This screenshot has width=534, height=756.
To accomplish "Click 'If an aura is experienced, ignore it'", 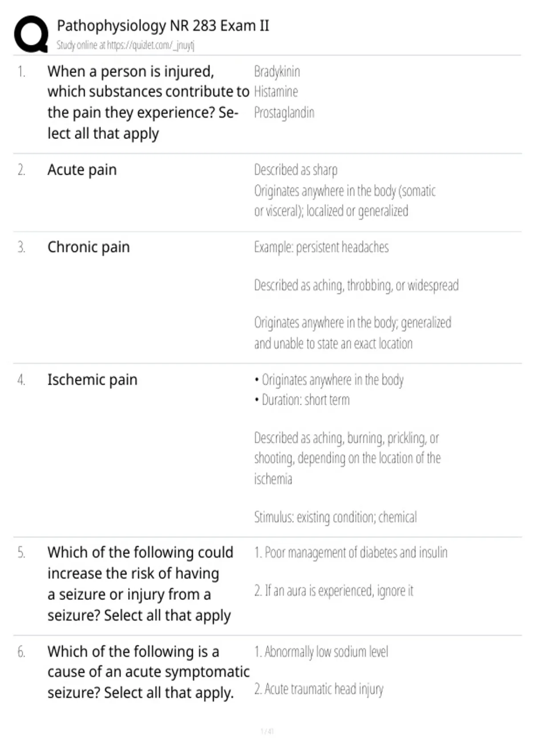I will point(334,591).
